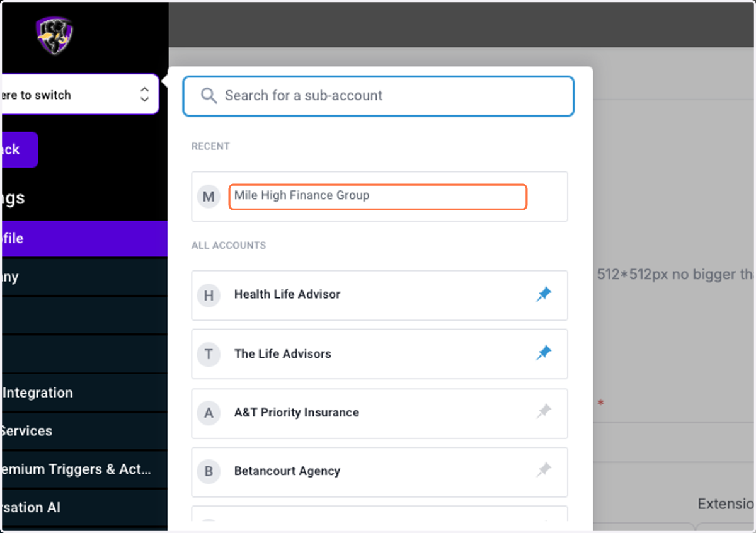Click the switcher up-down chevron arrows

(x=144, y=95)
